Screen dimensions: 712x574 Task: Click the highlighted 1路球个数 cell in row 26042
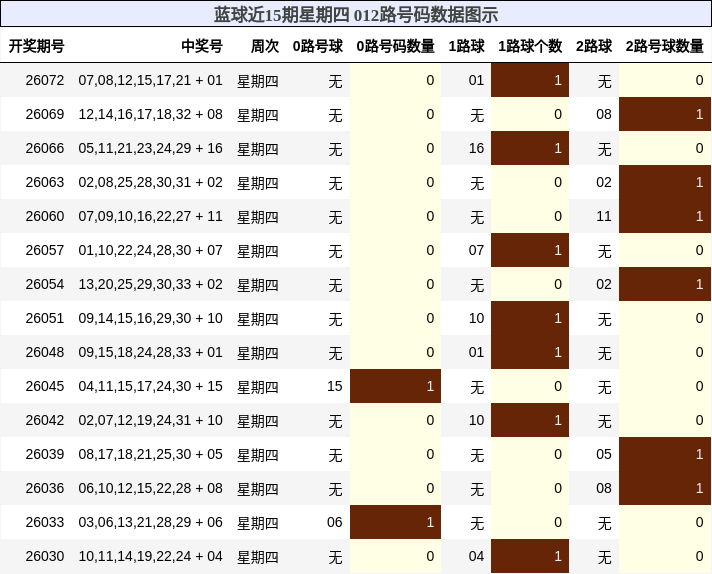(530, 420)
